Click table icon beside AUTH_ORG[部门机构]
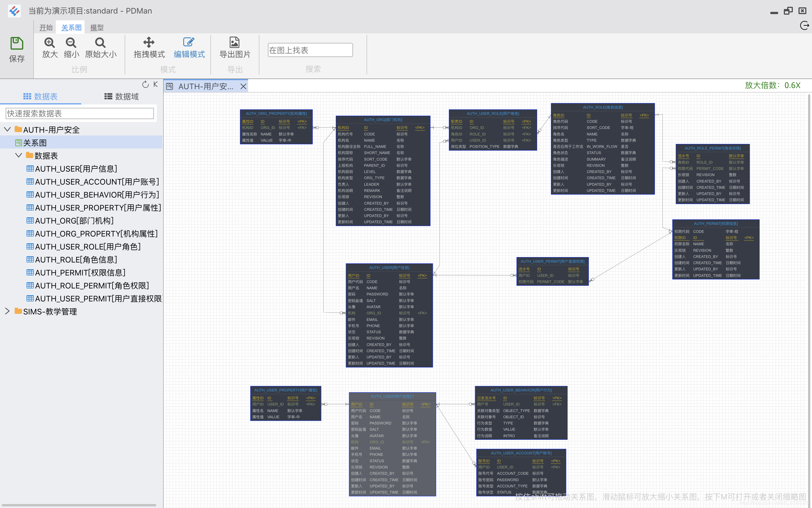 [30, 220]
